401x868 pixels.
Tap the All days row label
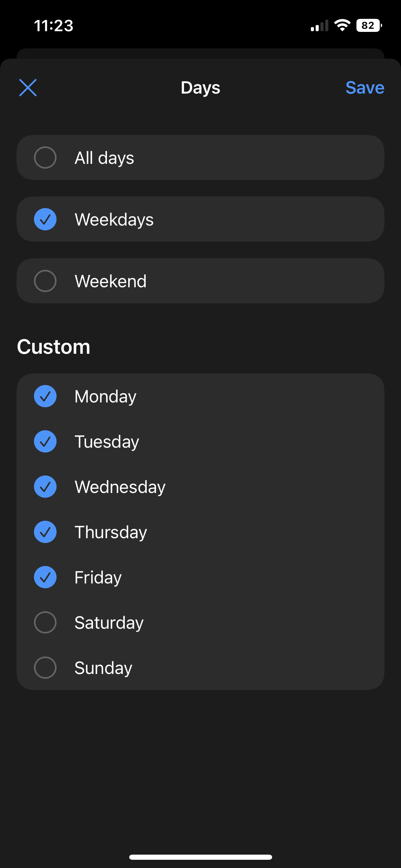104,158
